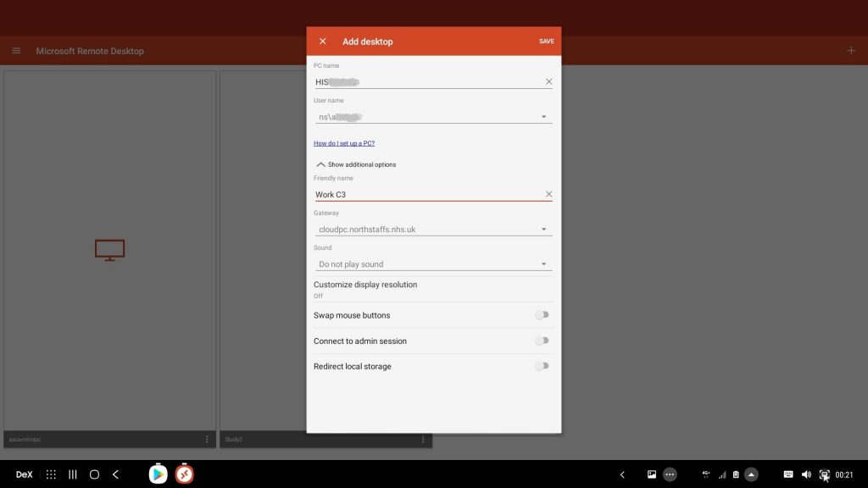Open the Sound options dropdown
Viewport: 868px width, 488px height.
[x=543, y=264]
